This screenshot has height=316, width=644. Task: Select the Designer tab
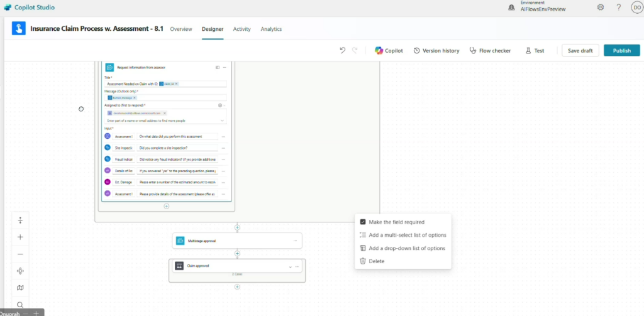click(x=213, y=29)
